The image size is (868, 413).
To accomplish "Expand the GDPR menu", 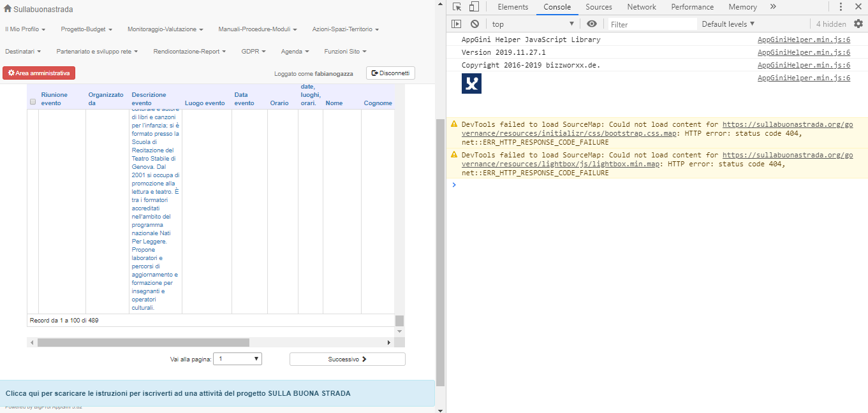I will click(x=253, y=51).
